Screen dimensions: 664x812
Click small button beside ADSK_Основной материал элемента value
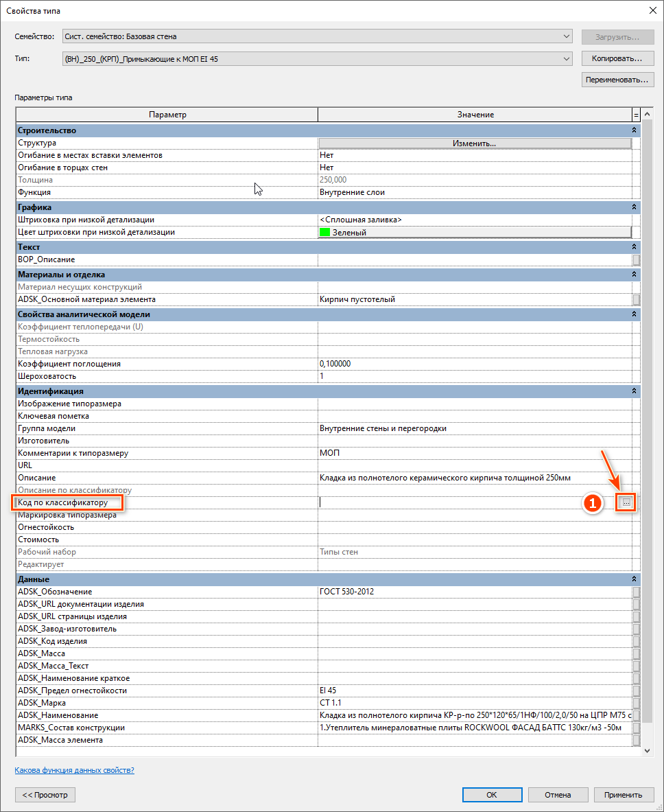pos(636,300)
